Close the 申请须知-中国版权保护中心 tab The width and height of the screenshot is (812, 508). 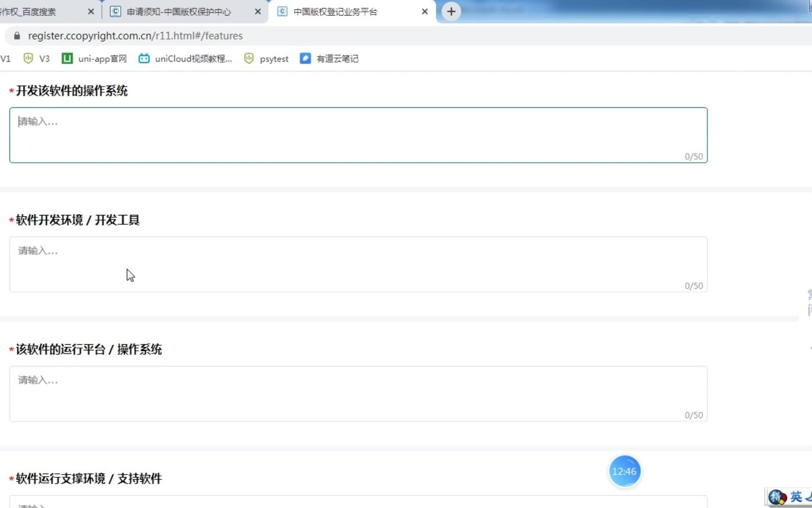click(x=258, y=12)
